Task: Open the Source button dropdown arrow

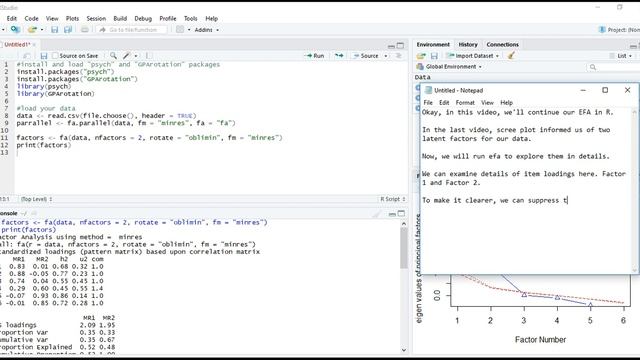Action: coord(386,56)
